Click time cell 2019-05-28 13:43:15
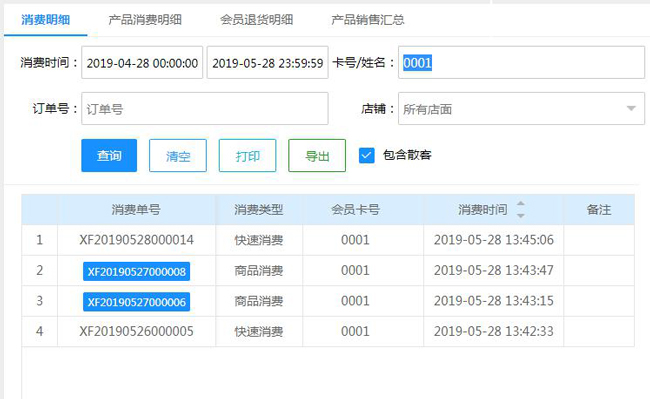 [x=494, y=301]
